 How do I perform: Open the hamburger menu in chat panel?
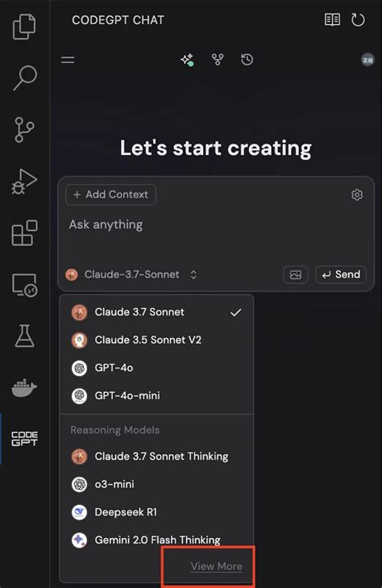click(68, 60)
